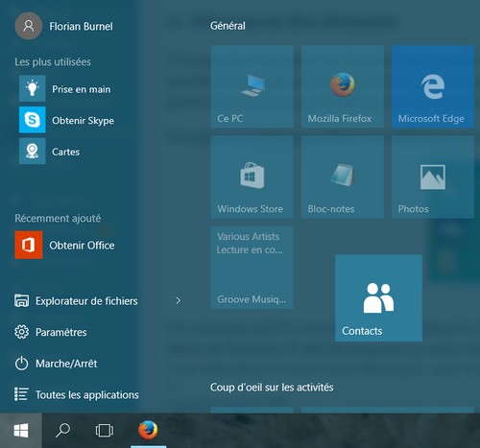The image size is (480, 448).
Task: Select Coup d'oeil sur les activités heading
Action: 272,388
